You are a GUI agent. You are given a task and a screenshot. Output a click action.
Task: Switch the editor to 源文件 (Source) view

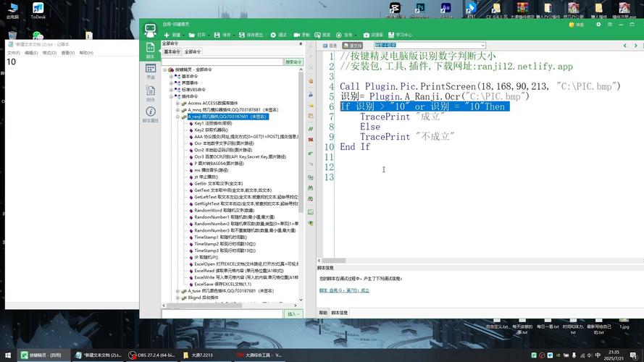coord(352,46)
